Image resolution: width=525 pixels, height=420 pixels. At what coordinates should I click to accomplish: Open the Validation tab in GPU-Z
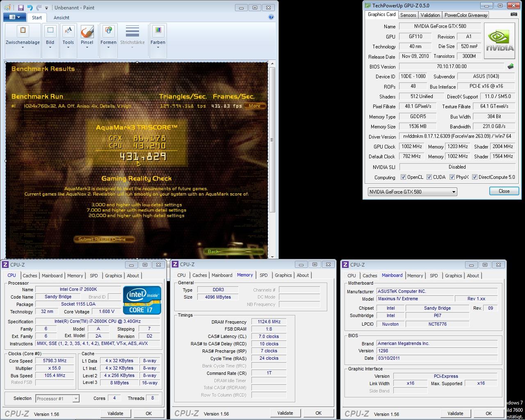430,15
